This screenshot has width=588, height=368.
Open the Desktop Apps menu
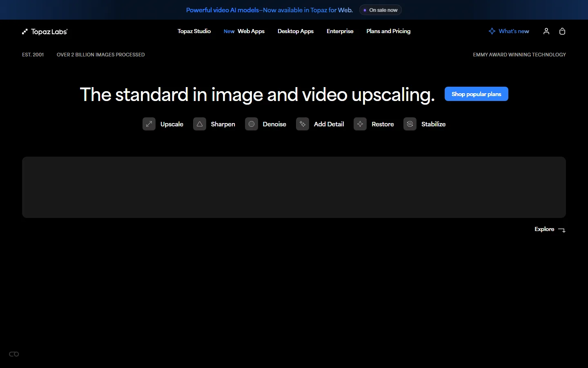[296, 31]
